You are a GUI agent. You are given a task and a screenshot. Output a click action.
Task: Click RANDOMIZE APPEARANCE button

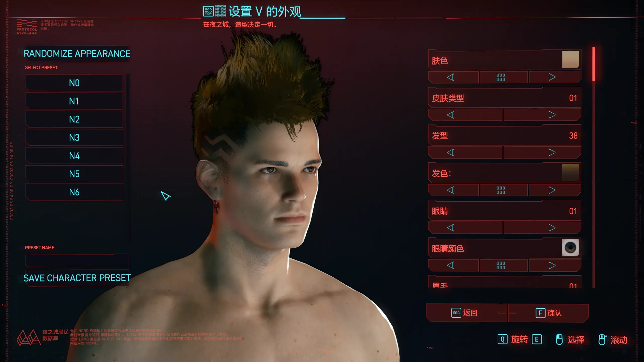pyautogui.click(x=77, y=54)
